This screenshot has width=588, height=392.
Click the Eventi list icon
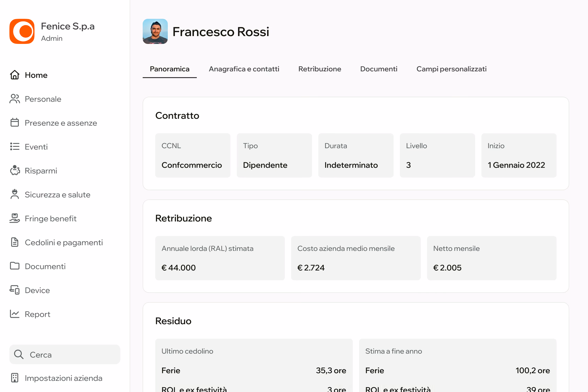(15, 146)
